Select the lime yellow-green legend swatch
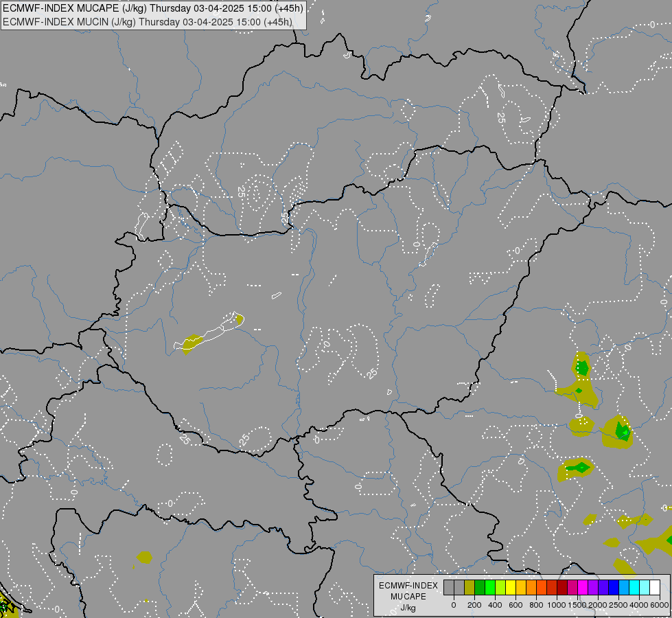Image resolution: width=672 pixels, height=618 pixels. [x=500, y=587]
